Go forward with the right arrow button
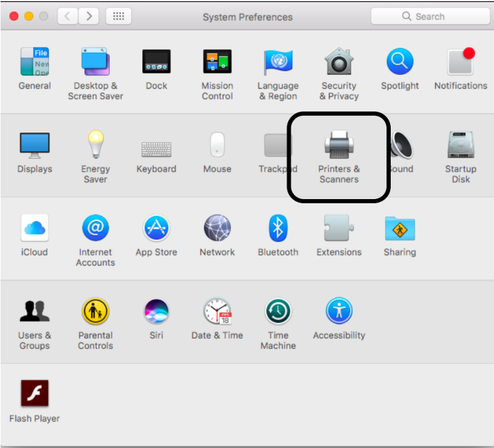The image size is (494, 448). [89, 16]
